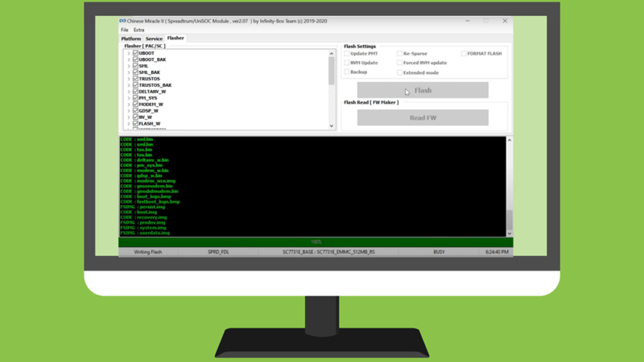
Task: Uncheck the TRUSTOS_BAK partition checkbox
Action: point(135,85)
